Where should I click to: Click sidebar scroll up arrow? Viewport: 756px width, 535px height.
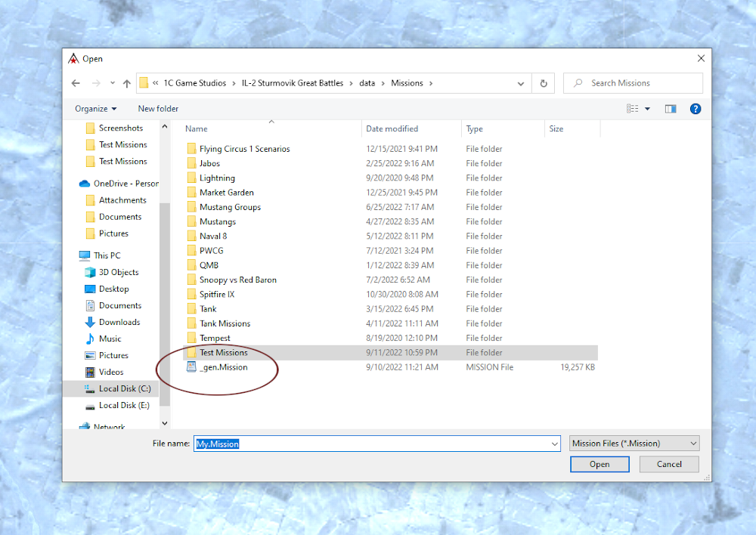point(164,127)
